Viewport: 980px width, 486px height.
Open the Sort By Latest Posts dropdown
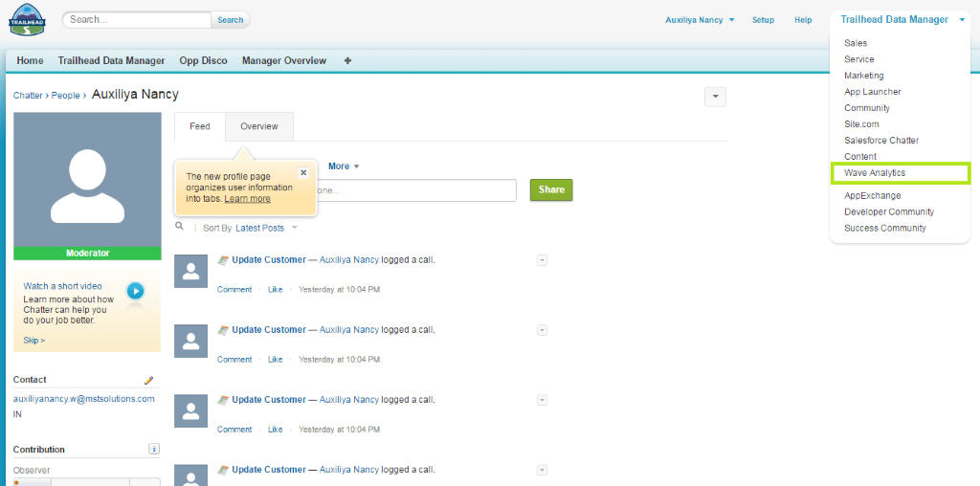266,228
